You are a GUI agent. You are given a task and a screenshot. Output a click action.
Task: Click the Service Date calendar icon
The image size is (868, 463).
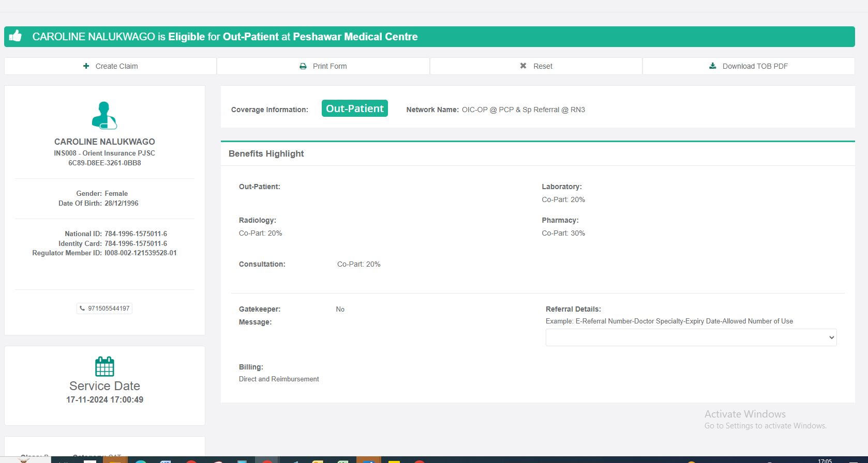[x=104, y=366]
